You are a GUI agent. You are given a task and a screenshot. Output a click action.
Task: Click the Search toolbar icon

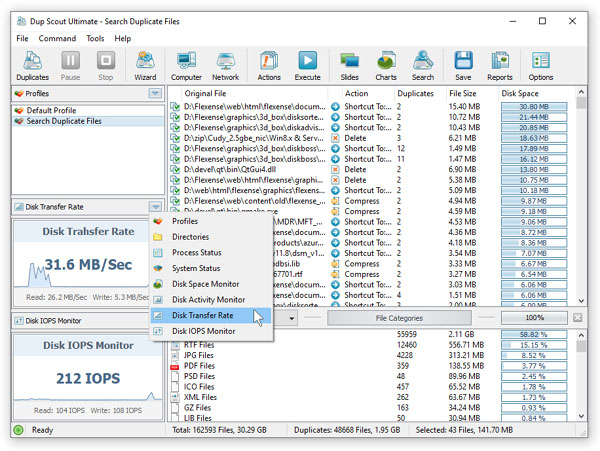click(423, 65)
